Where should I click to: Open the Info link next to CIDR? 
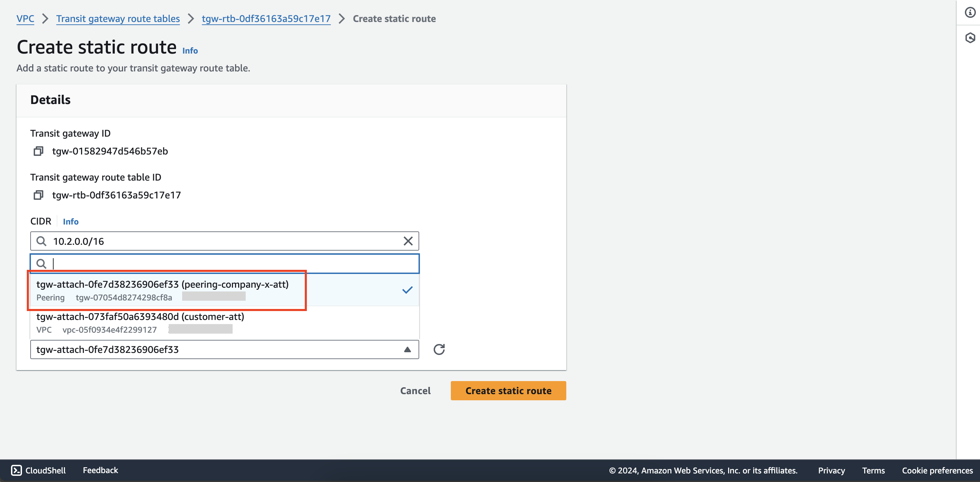pyautogui.click(x=71, y=222)
